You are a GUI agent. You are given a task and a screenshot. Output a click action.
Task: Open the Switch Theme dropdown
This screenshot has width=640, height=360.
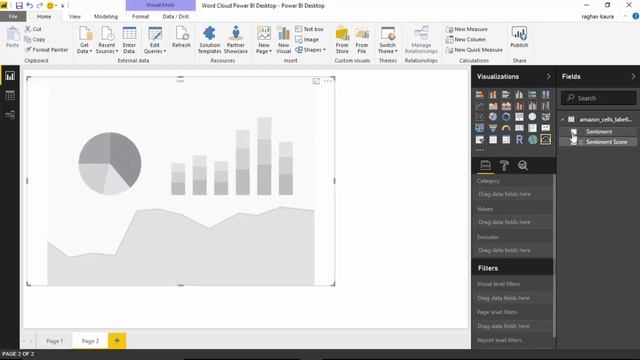(387, 40)
